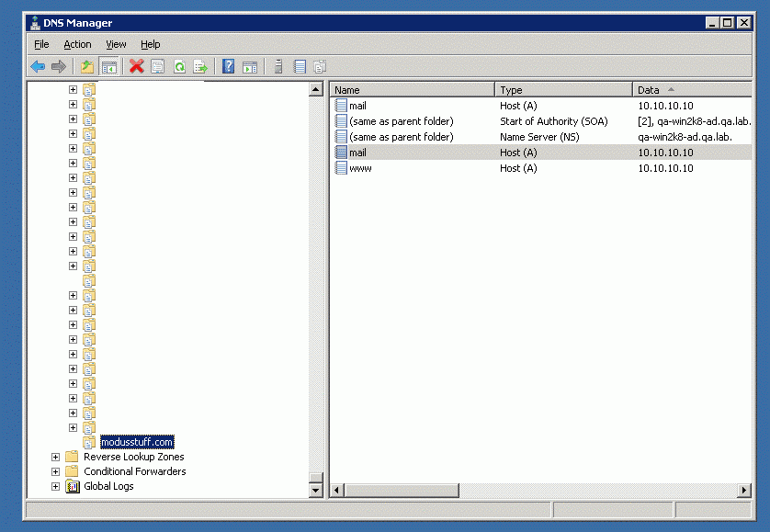Expand the Reverse Lookup Zones node
This screenshot has width=770, height=532.
pos(56,457)
